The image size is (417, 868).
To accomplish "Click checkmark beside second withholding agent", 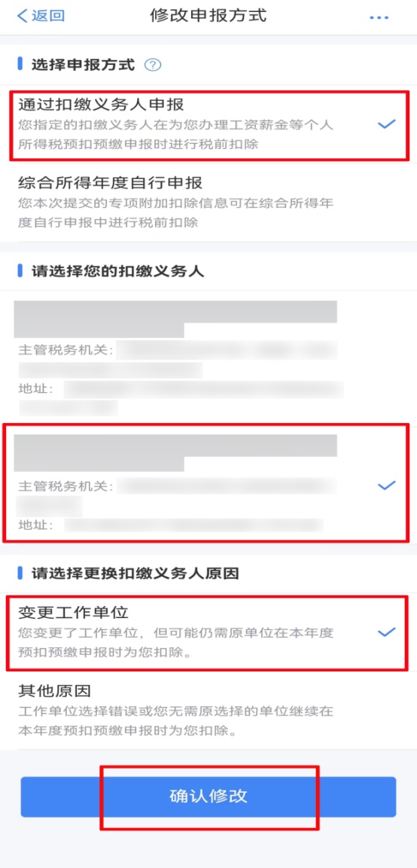I will click(386, 486).
